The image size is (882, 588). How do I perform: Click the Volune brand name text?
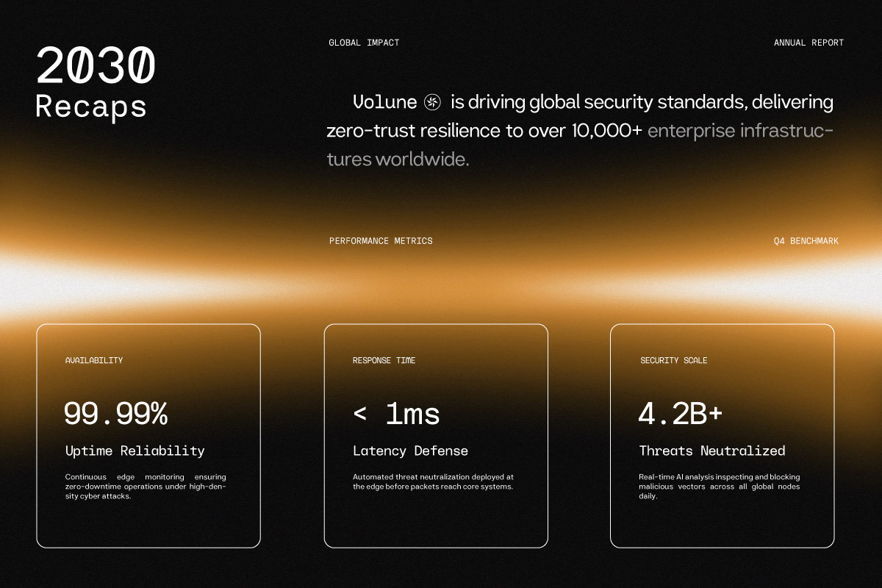[x=384, y=102]
